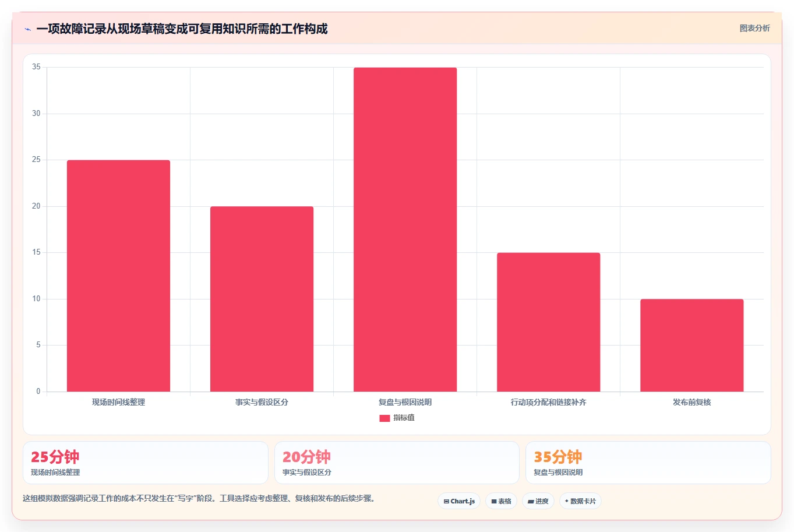The image size is (794, 532).
Task: Click the lightning icon beside the title
Action: 27,29
